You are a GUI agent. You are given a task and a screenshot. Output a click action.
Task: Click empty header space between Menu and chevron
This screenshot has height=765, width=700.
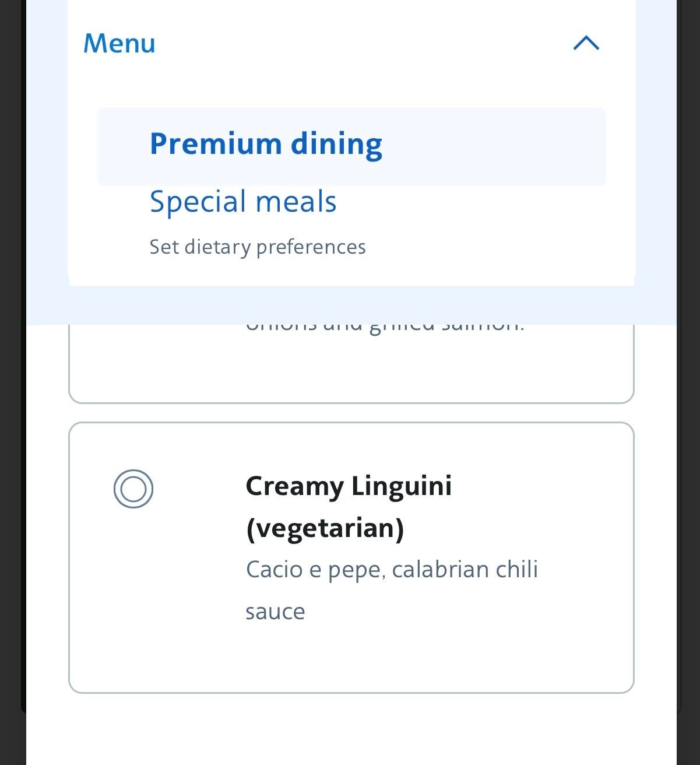point(361,44)
